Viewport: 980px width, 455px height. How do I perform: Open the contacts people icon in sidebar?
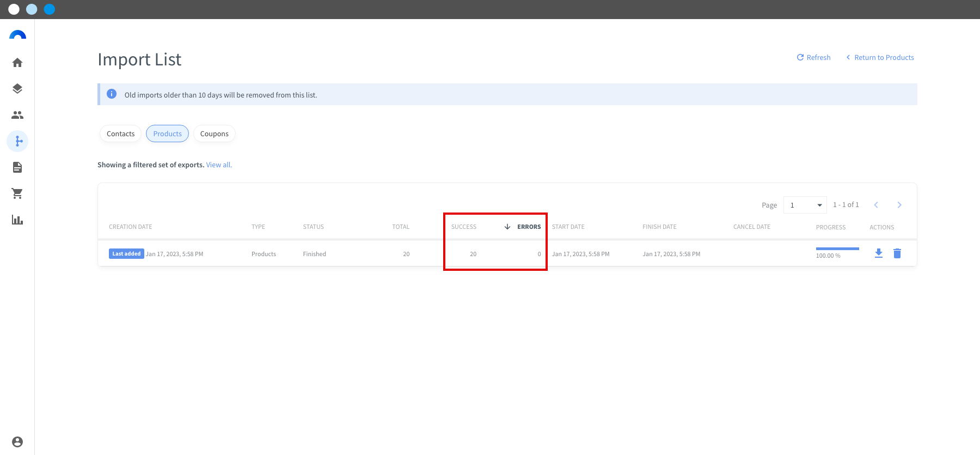coord(17,115)
